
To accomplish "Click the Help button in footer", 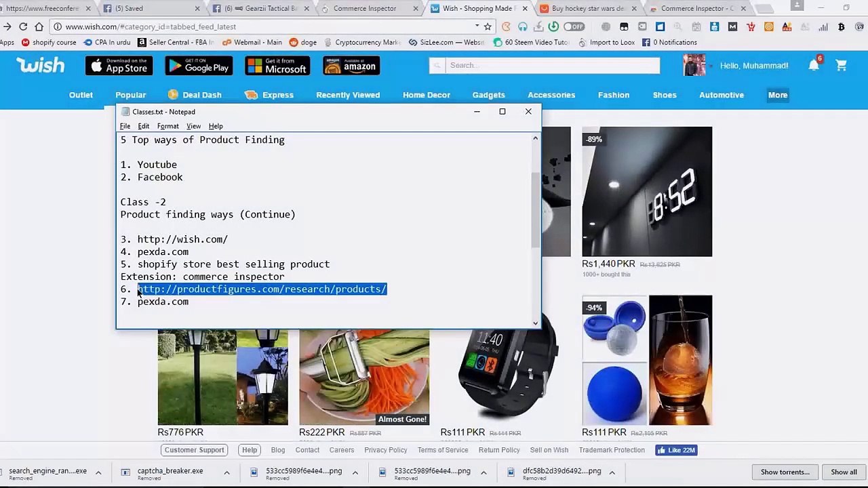I will coord(250,450).
